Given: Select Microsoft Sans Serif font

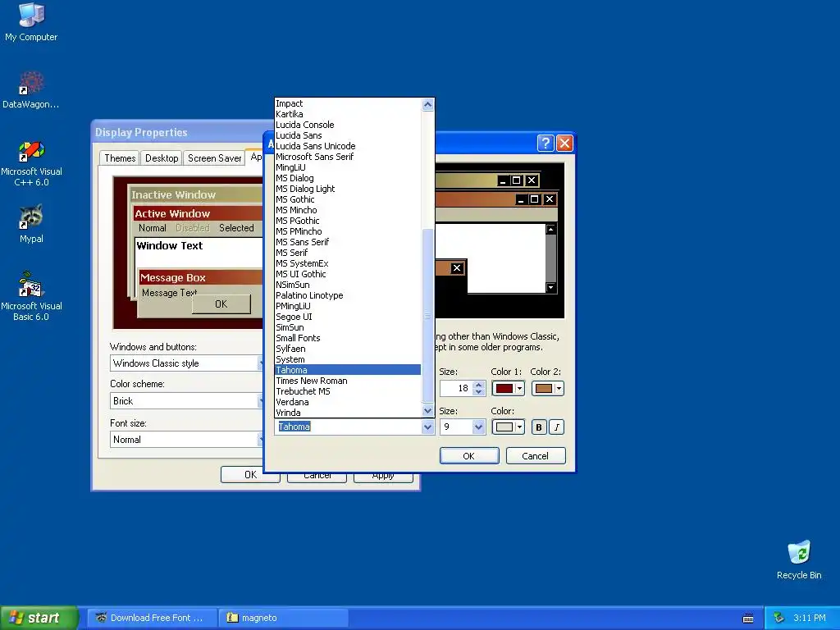Looking at the screenshot, I should click(x=348, y=157).
